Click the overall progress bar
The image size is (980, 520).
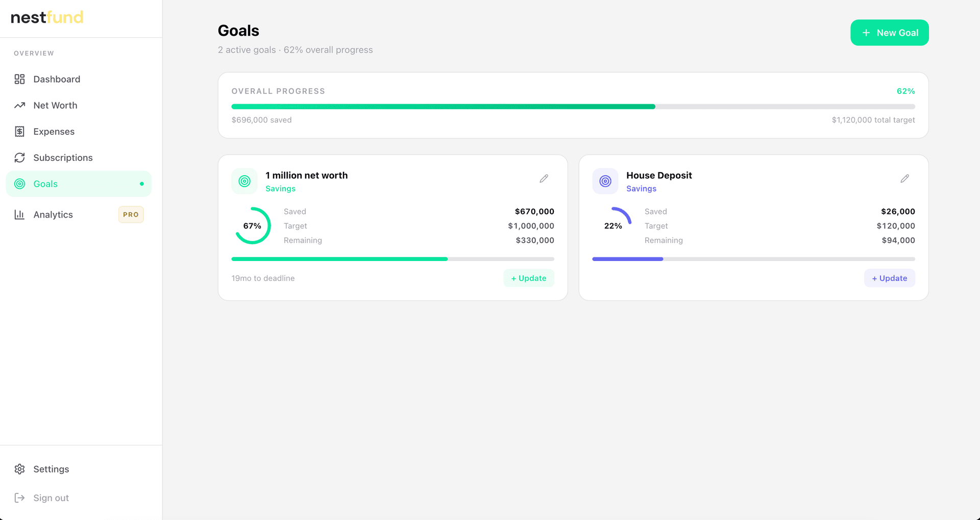pyautogui.click(x=573, y=106)
